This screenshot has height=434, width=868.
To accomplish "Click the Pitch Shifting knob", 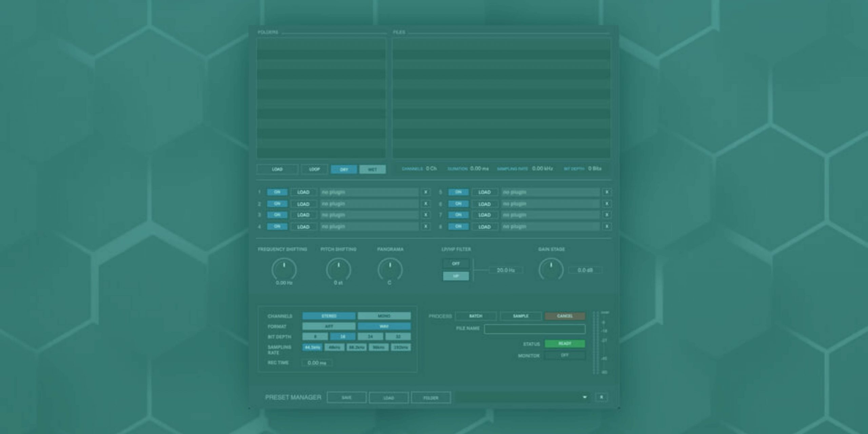I will pyautogui.click(x=338, y=270).
